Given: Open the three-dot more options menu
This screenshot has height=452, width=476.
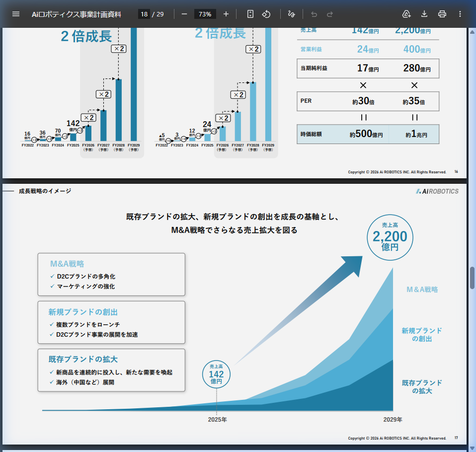Looking at the screenshot, I should point(460,14).
